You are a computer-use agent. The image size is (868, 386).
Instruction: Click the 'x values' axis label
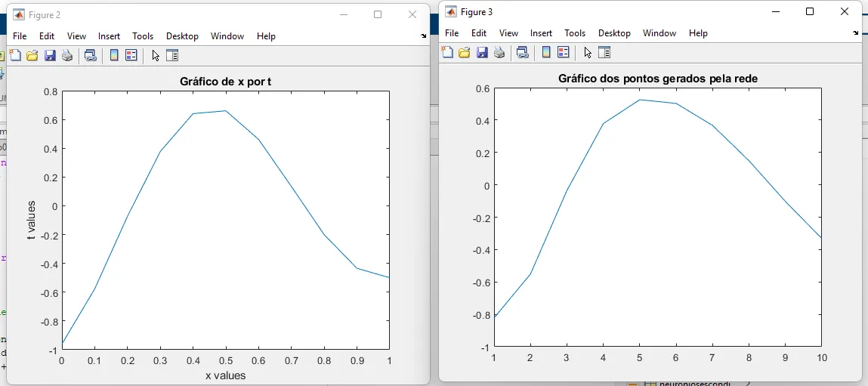(x=225, y=375)
